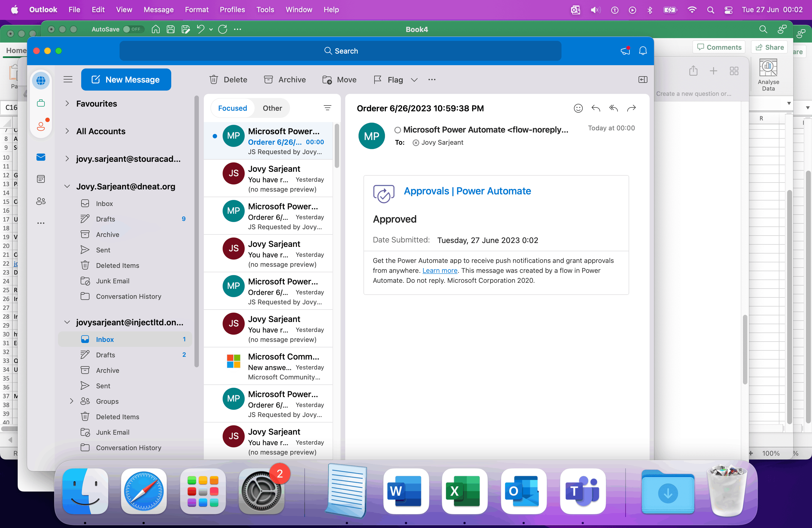
Task: Collapse the Jovy.Sarjeant@dneat.org account
Action: point(67,186)
